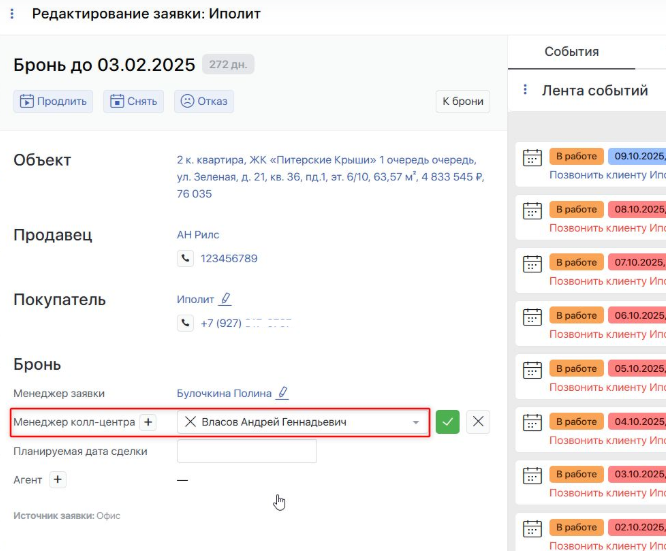Click the Снять button
This screenshot has height=551, width=666.
[x=133, y=101]
